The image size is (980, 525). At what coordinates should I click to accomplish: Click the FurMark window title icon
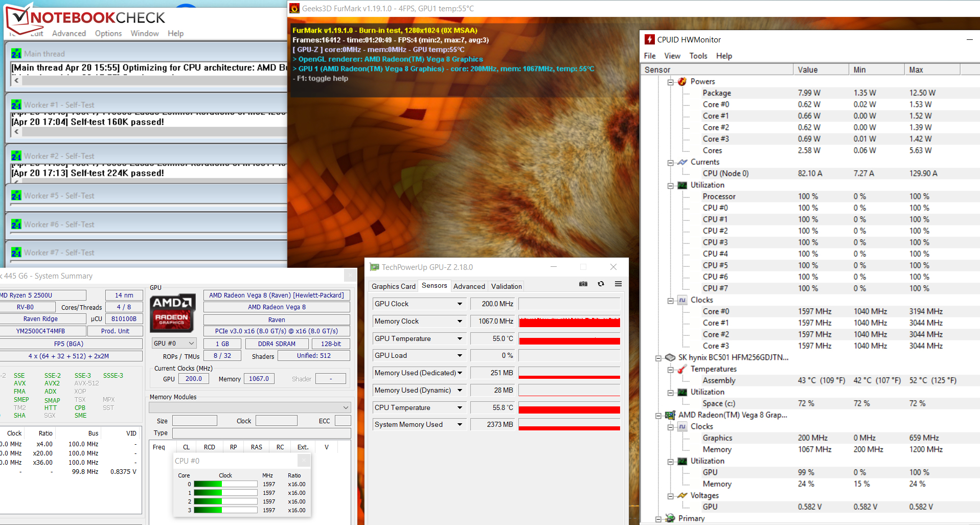coord(294,8)
